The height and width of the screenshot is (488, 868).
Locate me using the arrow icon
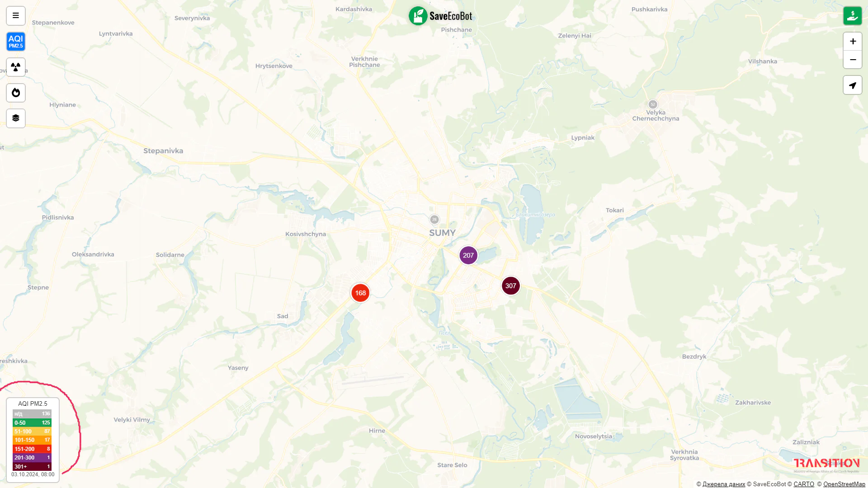pos(853,85)
